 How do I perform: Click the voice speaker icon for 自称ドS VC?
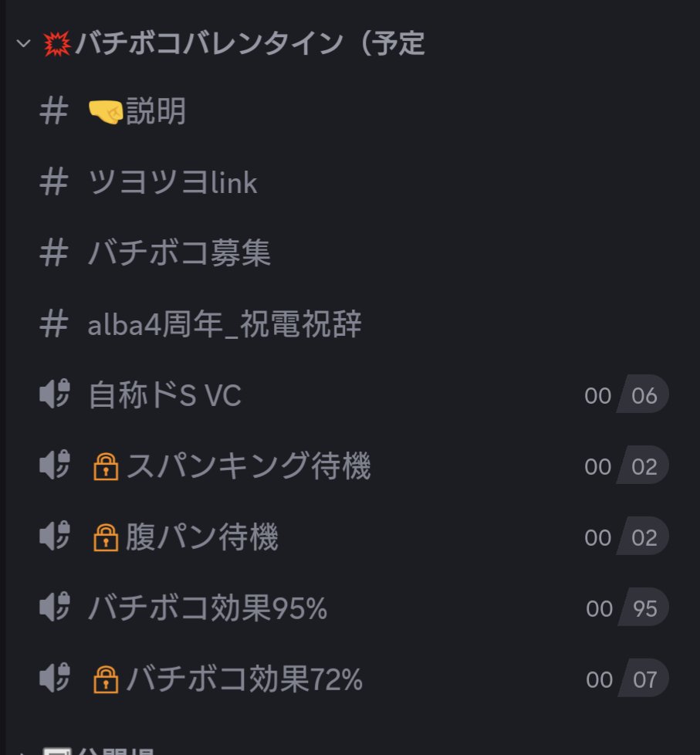tap(55, 394)
